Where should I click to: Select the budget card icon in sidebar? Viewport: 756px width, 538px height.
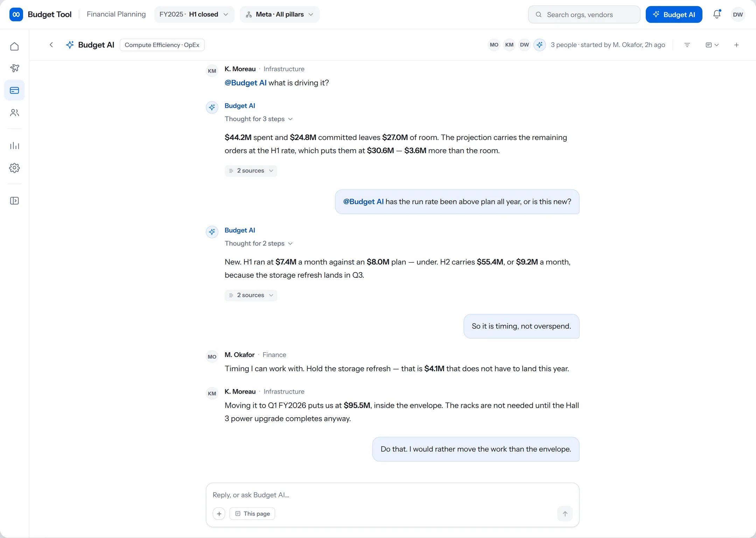14,90
